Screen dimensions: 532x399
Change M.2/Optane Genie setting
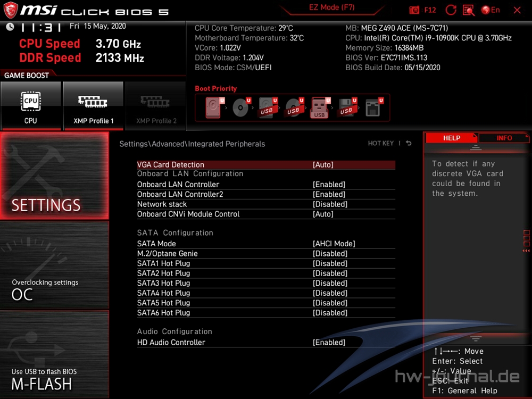tap(266, 253)
